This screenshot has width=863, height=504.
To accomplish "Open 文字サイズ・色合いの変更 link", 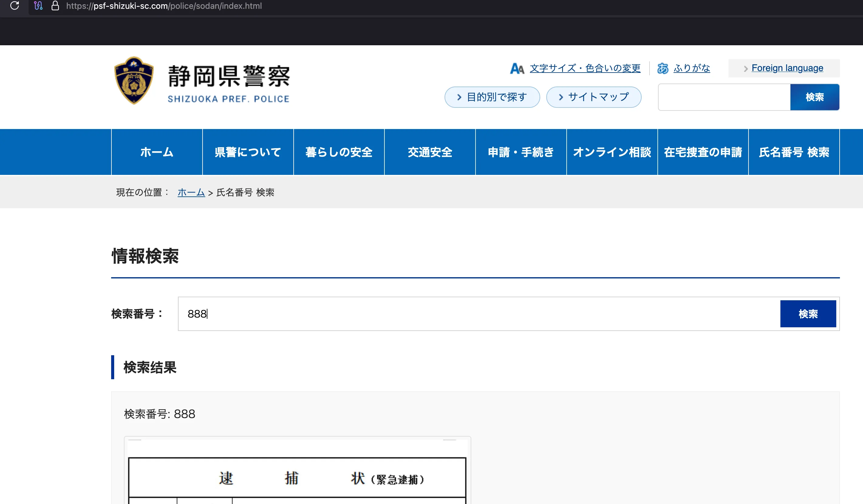I will pos(585,68).
